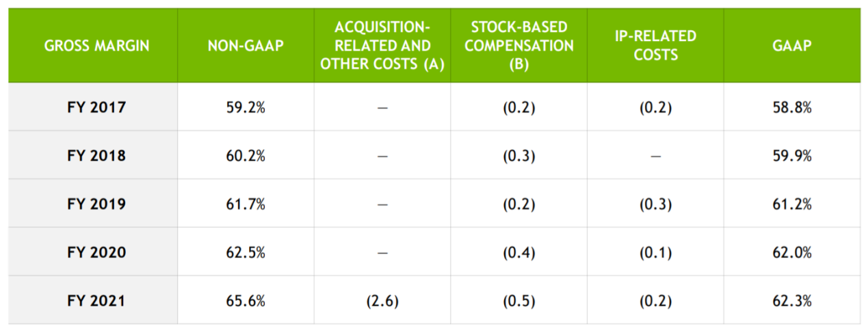
Task: Click the 65.6% non-GAAP value
Action: (x=246, y=300)
